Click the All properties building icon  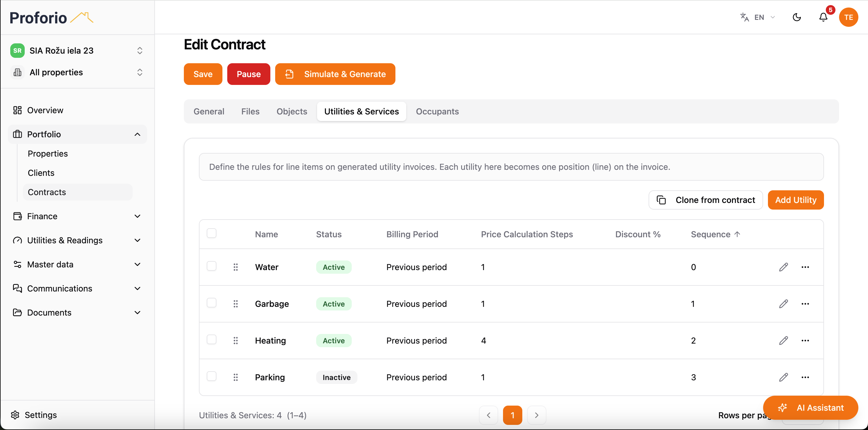17,72
